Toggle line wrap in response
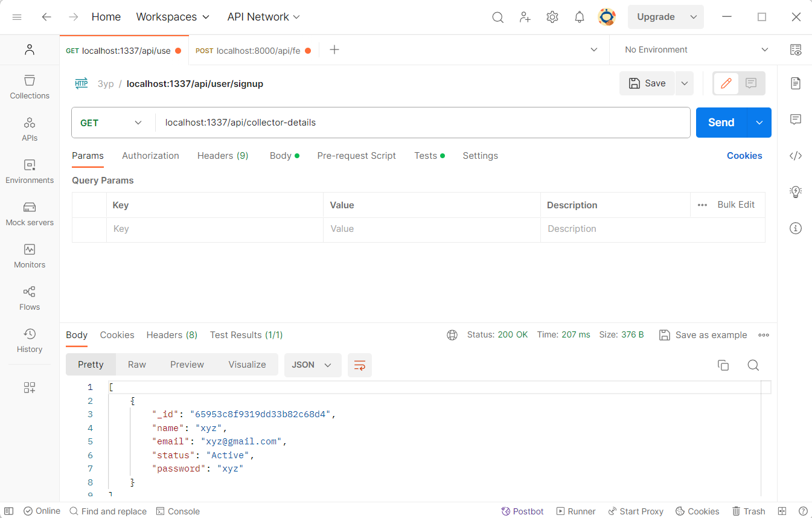Viewport: 812px width, 518px height. pos(360,365)
